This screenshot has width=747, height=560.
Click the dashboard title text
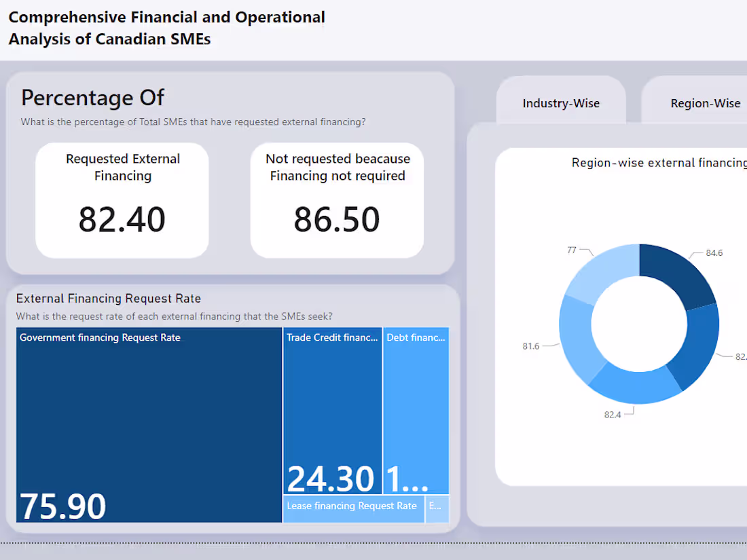pyautogui.click(x=166, y=28)
